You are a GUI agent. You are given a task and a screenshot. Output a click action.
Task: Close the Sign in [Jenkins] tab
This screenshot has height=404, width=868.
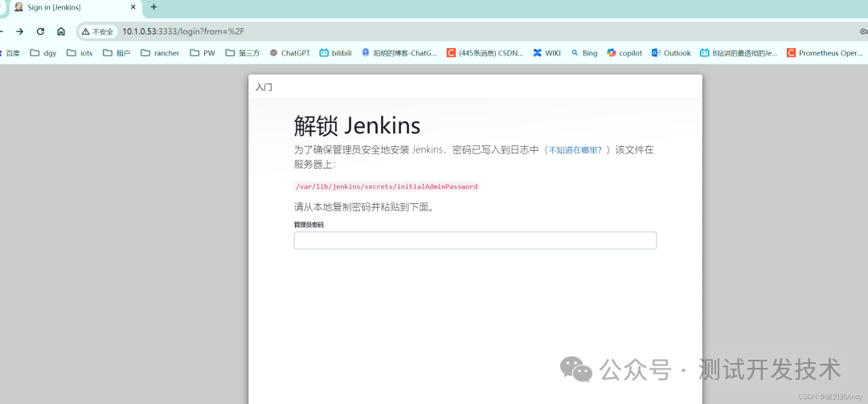pyautogui.click(x=133, y=7)
